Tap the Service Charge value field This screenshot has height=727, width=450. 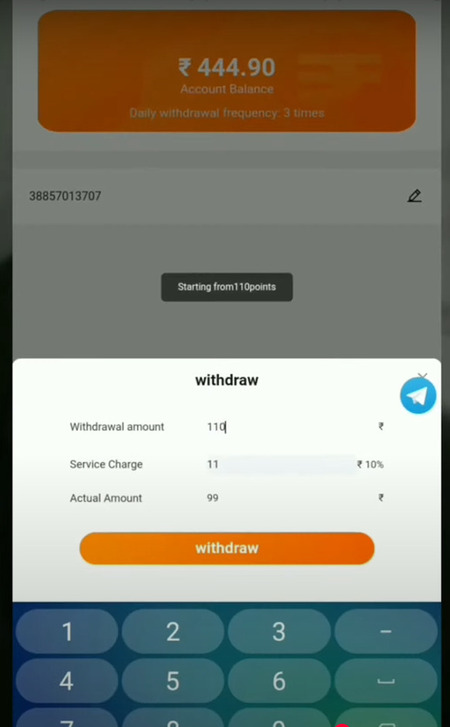pos(280,464)
